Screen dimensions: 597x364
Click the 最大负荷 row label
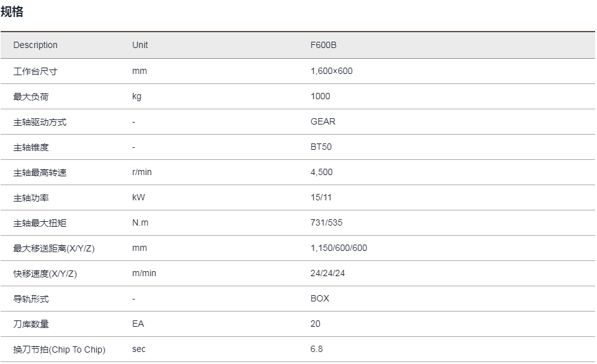(31, 97)
